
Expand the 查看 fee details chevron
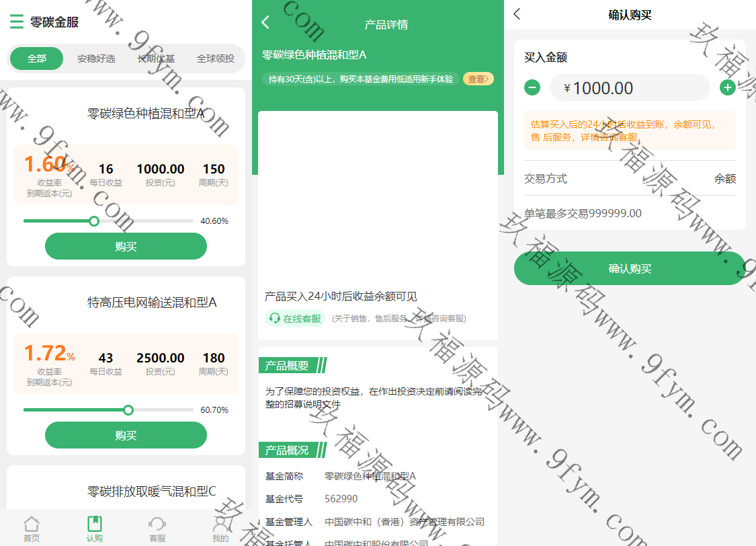tap(479, 79)
